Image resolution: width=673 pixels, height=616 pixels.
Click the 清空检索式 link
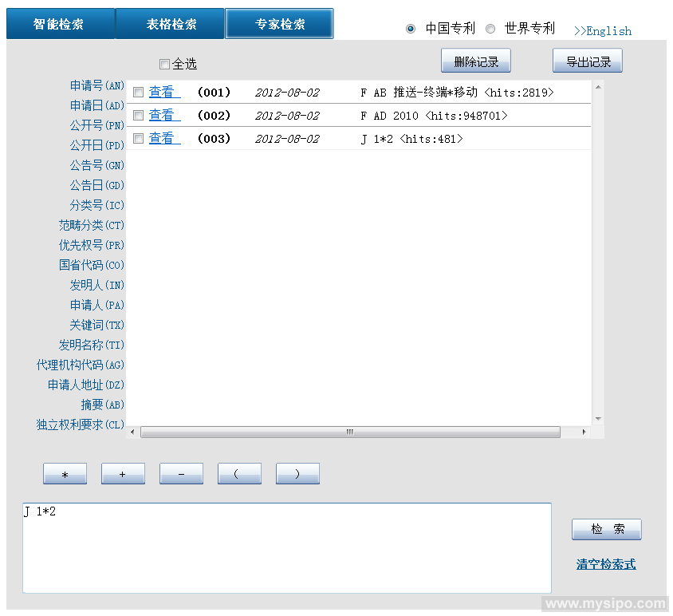click(605, 564)
